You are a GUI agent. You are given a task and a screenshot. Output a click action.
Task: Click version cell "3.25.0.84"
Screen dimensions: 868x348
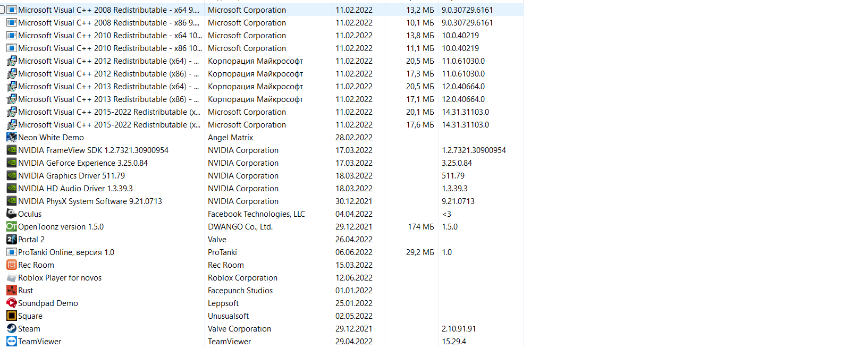coord(457,163)
